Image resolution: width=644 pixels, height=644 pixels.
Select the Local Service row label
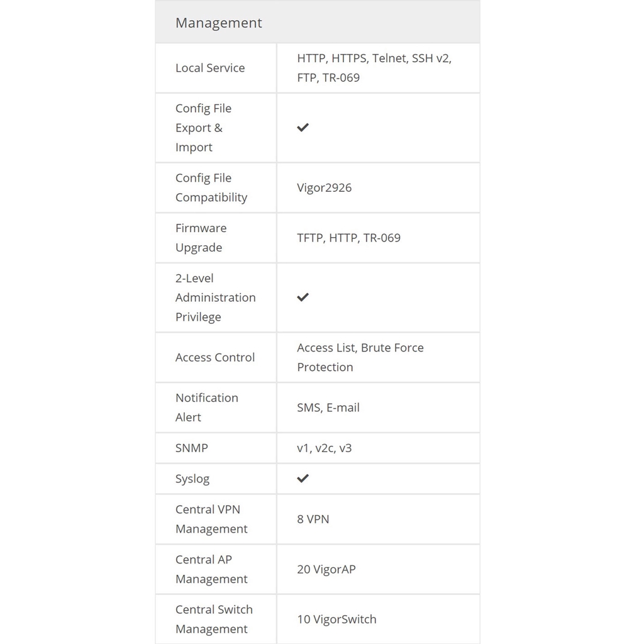pos(210,68)
